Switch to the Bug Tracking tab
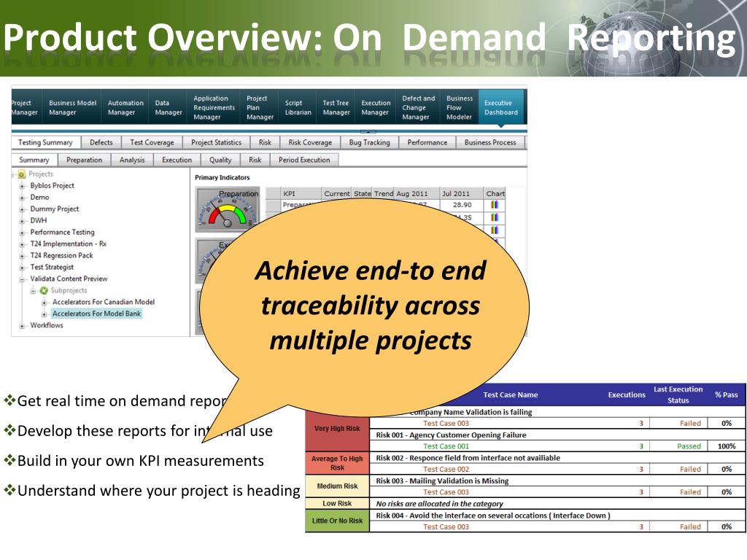 [369, 142]
